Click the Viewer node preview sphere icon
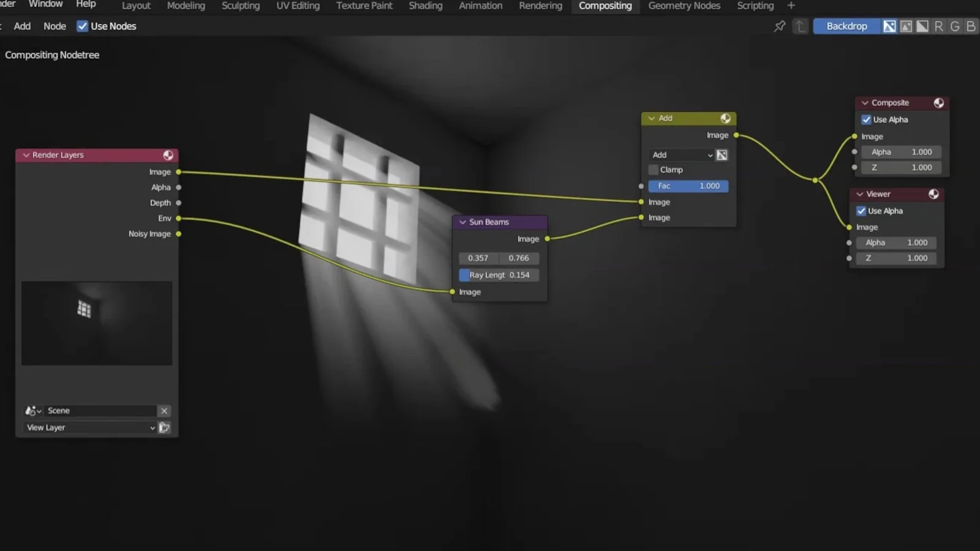The image size is (980, 551). point(933,194)
